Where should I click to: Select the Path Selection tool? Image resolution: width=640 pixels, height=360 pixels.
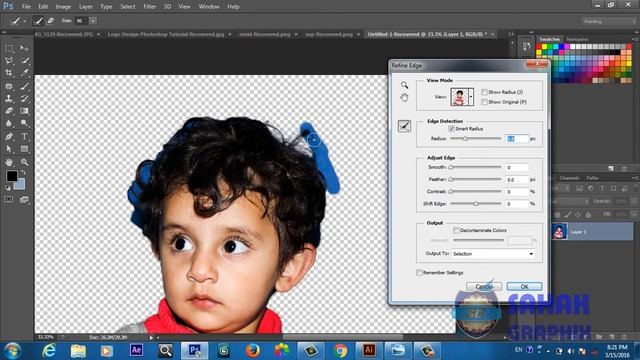click(x=9, y=149)
